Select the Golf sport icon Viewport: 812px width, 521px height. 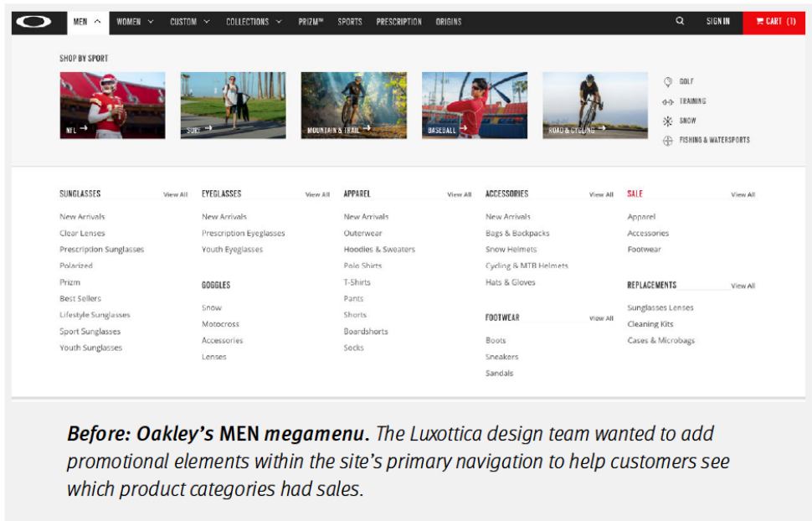pyautogui.click(x=668, y=82)
